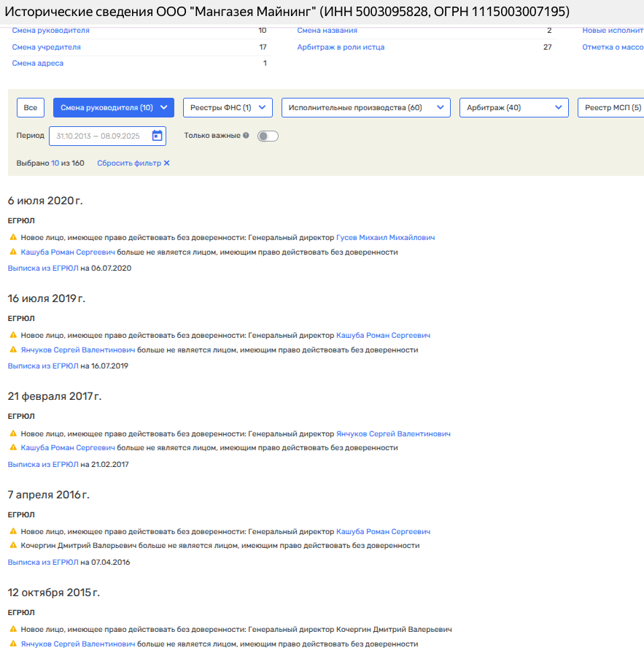Click warning icon beside Гусев Михаил Михайлович entry
This screenshot has width=644, height=656.
(13, 238)
